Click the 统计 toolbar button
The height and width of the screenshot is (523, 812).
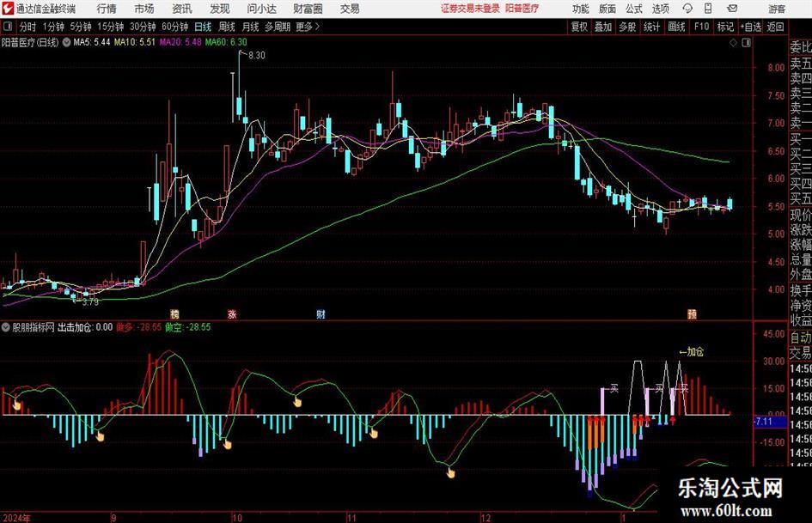[x=651, y=27]
